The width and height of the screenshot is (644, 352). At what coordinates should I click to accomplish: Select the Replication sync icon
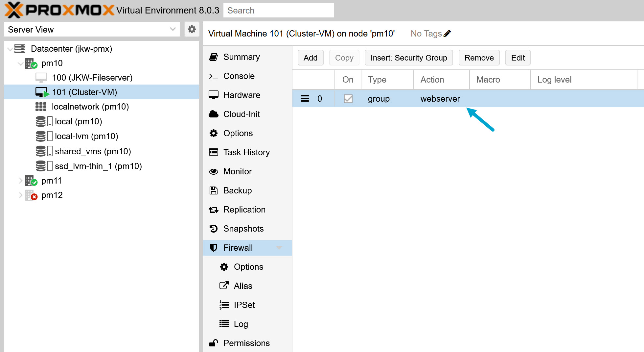214,210
